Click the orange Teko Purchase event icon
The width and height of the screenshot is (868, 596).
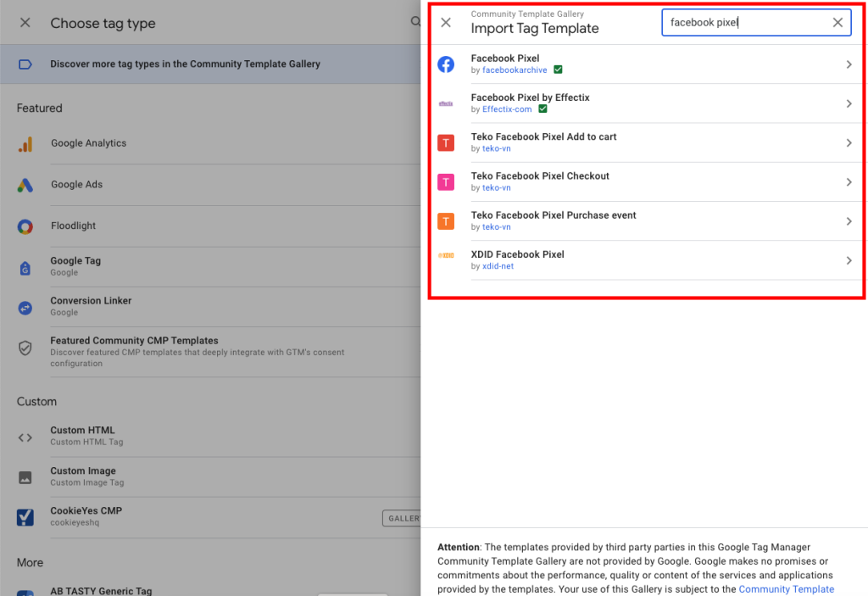tap(446, 221)
